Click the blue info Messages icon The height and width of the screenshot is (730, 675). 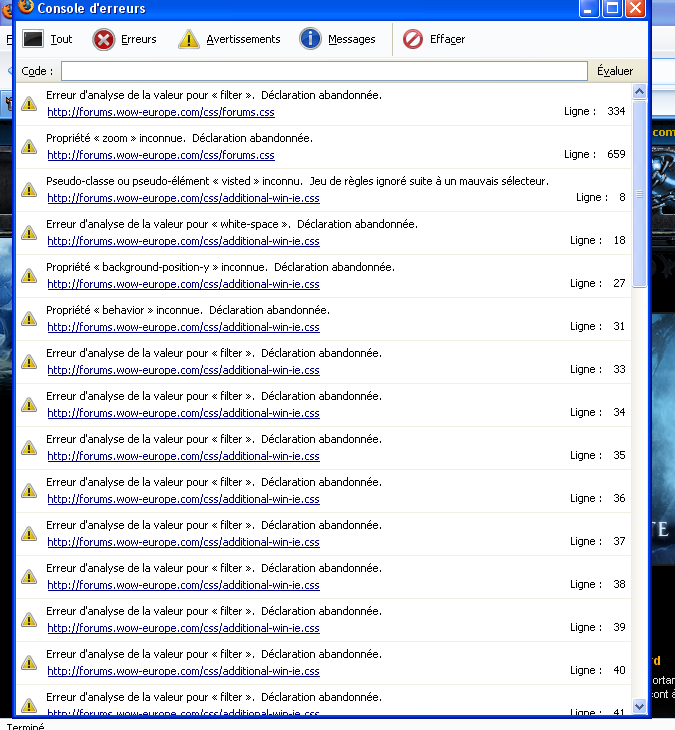coord(310,39)
